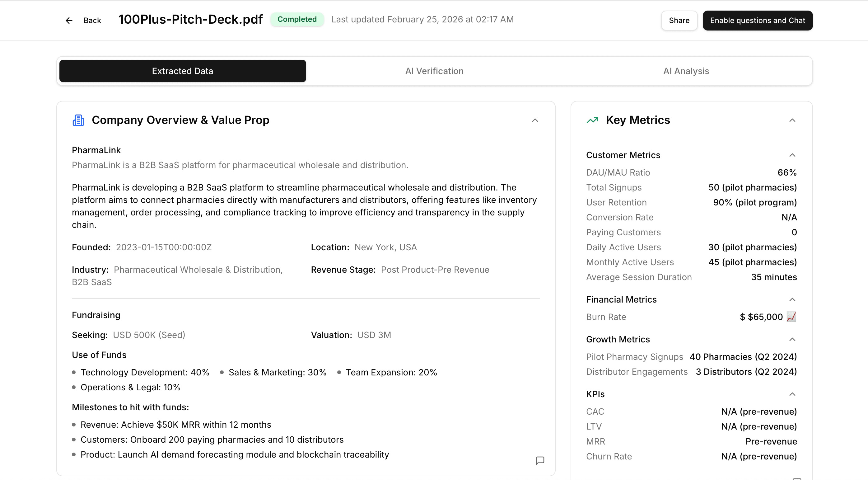Click the building icon beside Company Overview

pyautogui.click(x=78, y=120)
